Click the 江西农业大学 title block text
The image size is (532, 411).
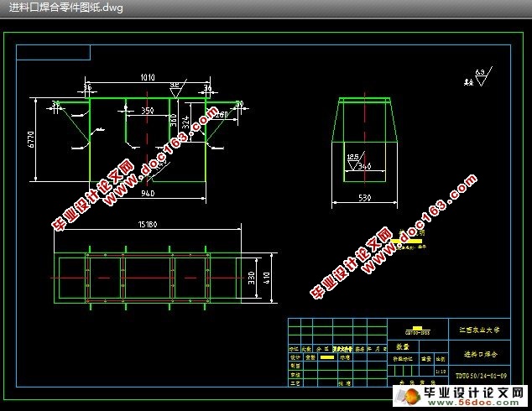tap(480, 330)
